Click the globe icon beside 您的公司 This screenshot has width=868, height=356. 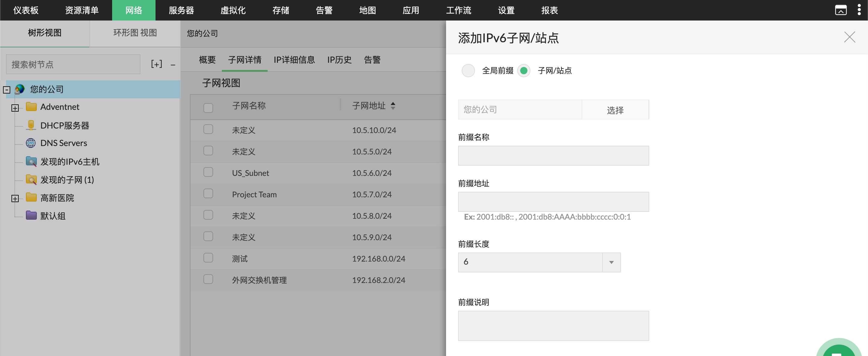[x=20, y=89]
